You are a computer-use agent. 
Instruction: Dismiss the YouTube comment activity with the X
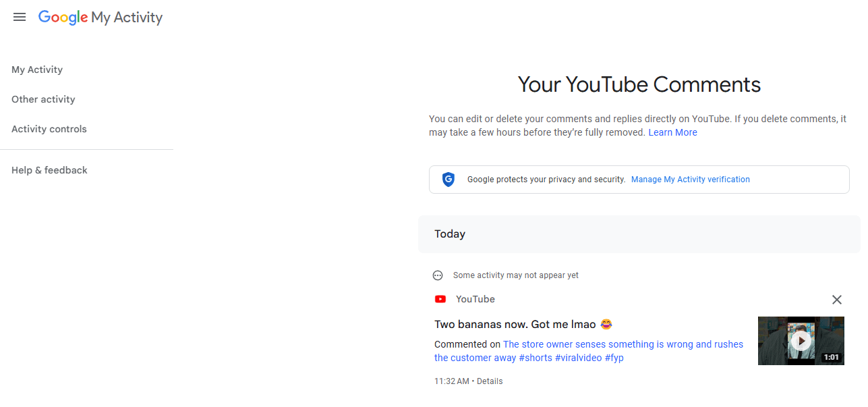836,300
